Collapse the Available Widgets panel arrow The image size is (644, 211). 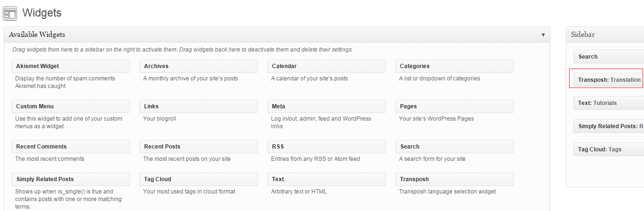pos(543,35)
